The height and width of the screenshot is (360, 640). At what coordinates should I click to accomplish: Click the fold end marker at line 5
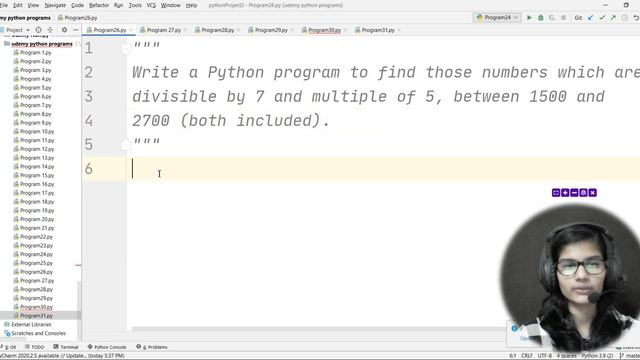click(126, 144)
